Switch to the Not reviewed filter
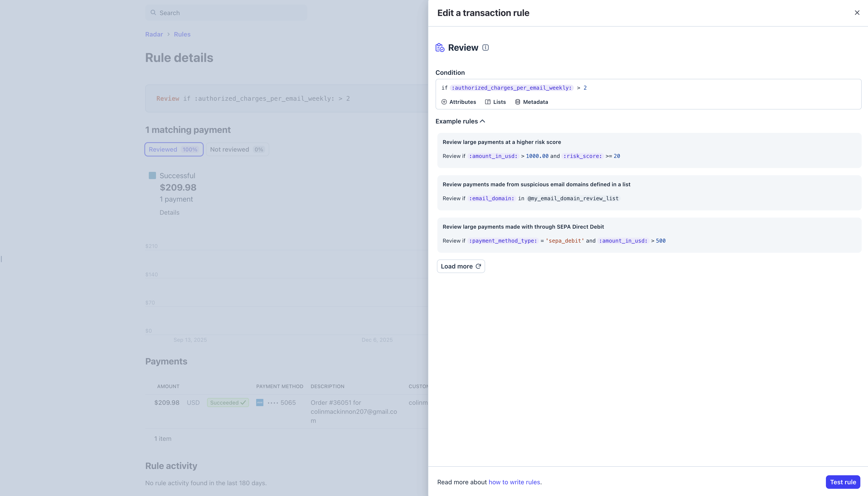The width and height of the screenshot is (868, 496). tap(237, 149)
